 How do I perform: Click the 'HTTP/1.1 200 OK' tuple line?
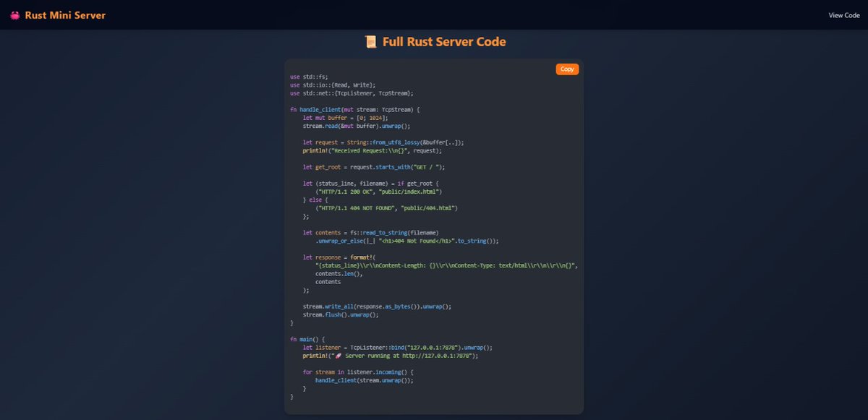tap(378, 192)
